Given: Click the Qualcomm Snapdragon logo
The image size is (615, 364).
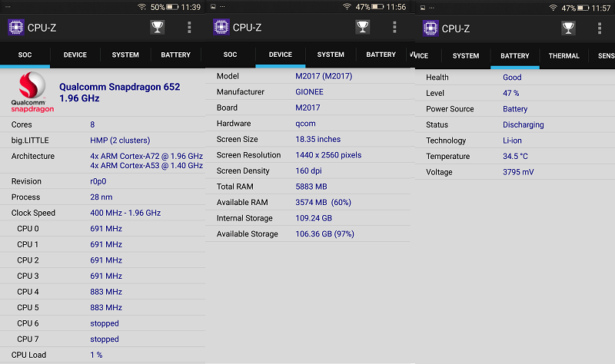Looking at the screenshot, I should 32,92.
